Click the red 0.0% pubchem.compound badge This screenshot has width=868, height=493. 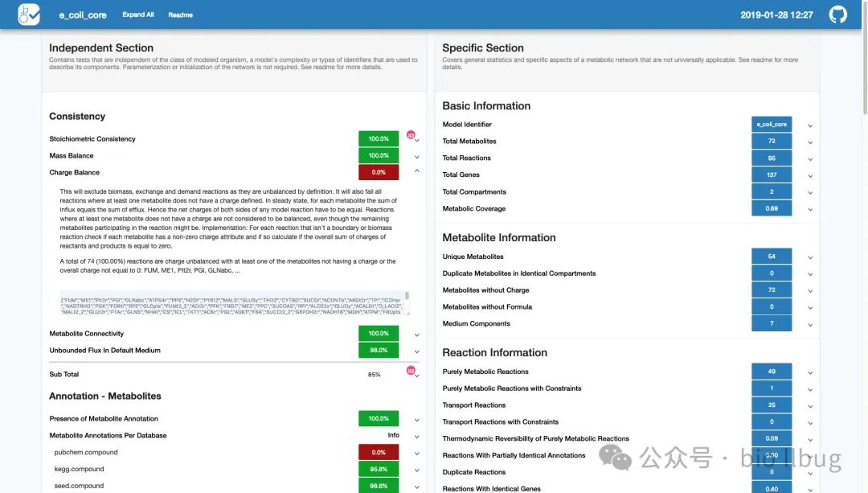(x=379, y=452)
